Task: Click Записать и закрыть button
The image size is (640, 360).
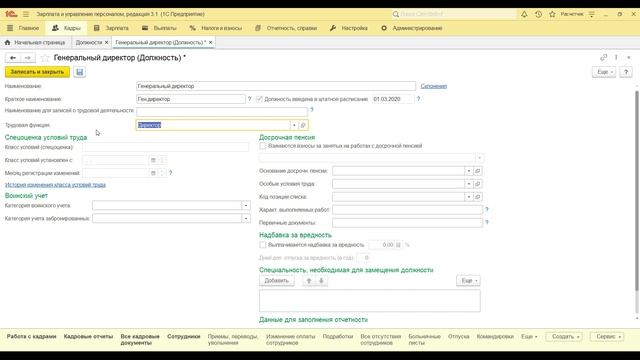Action: point(37,72)
